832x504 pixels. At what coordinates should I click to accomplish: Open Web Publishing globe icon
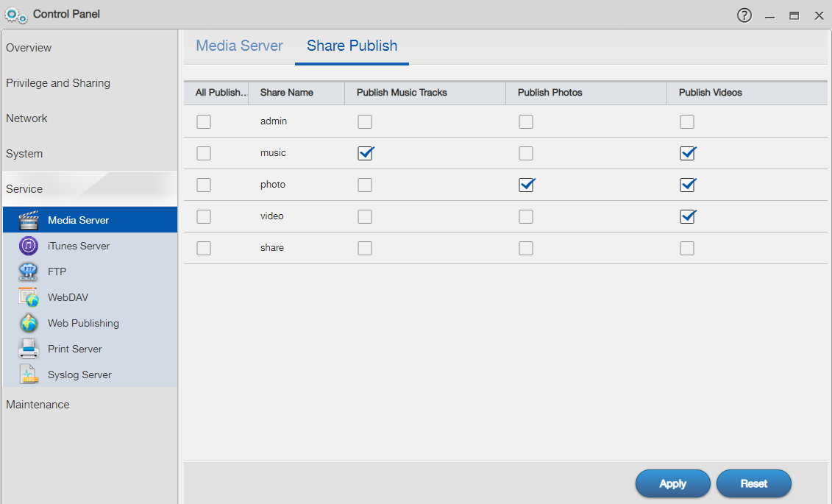point(29,323)
